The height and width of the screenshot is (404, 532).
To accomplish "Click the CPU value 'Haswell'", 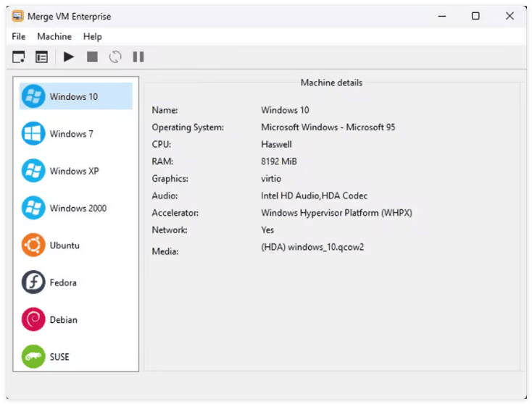I will [x=276, y=144].
